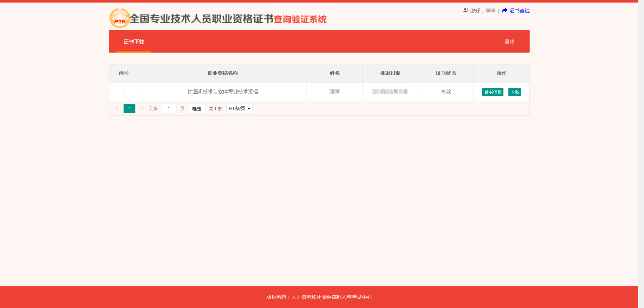Viewport: 644px width, 308px height.
Task: Click the previous page chevron
Action: coord(116,108)
